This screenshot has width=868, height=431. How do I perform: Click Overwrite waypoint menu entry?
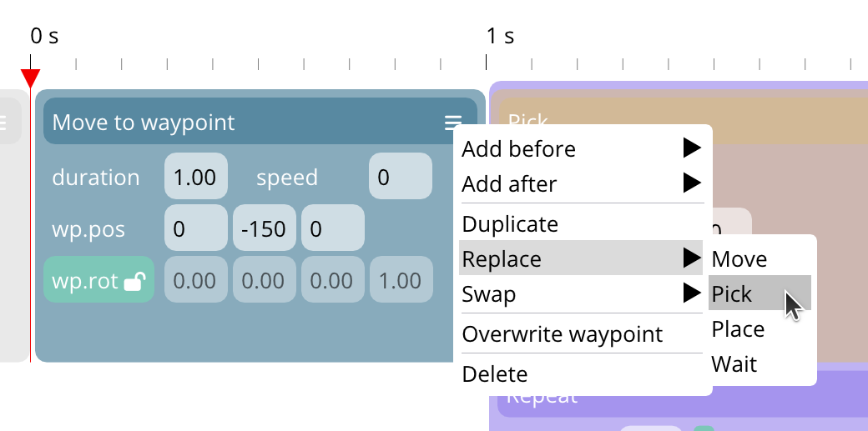[x=562, y=334]
